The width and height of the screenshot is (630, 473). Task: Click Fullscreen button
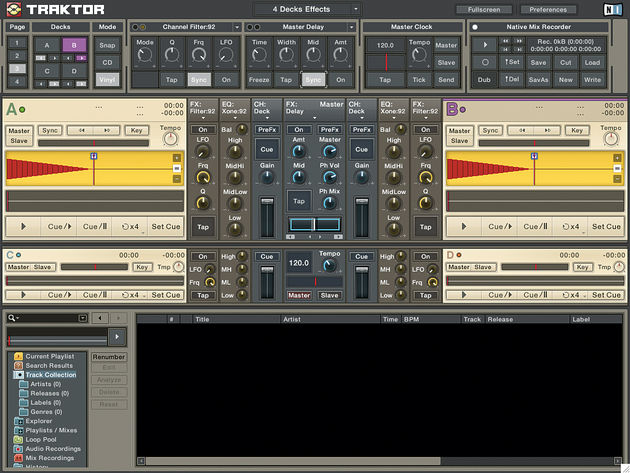[484, 9]
